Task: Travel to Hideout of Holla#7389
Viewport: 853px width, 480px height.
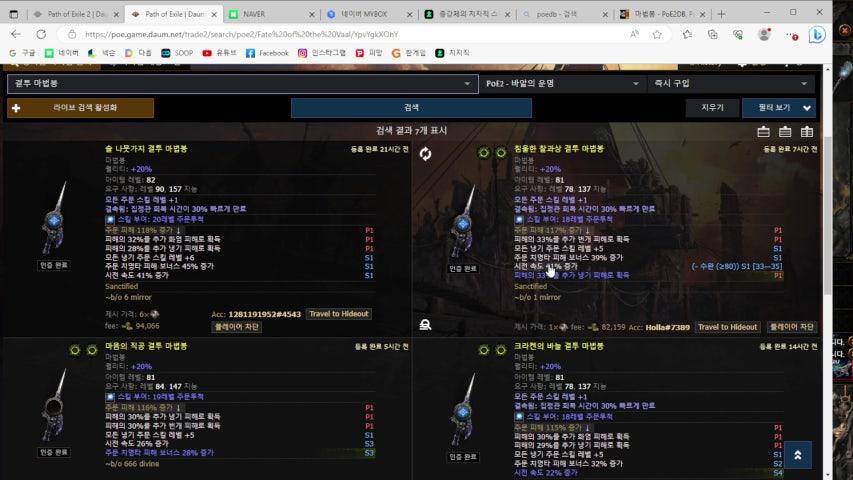Action: coord(727,327)
